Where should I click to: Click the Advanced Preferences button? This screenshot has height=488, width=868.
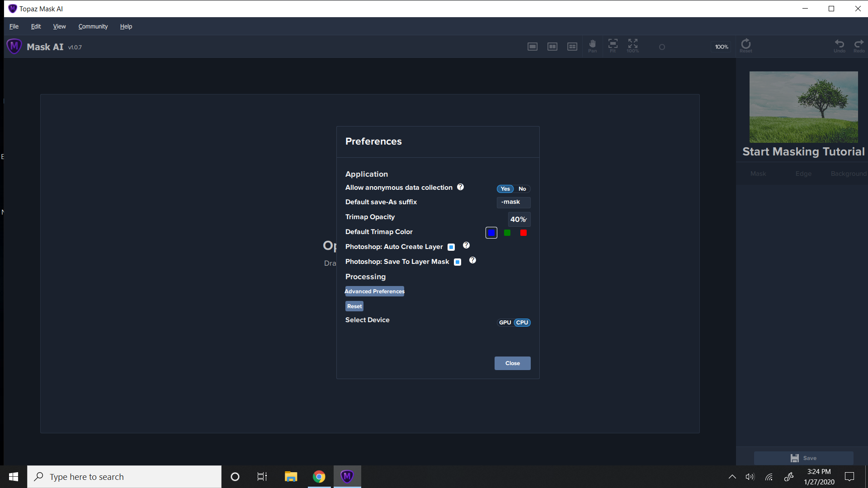tap(374, 291)
